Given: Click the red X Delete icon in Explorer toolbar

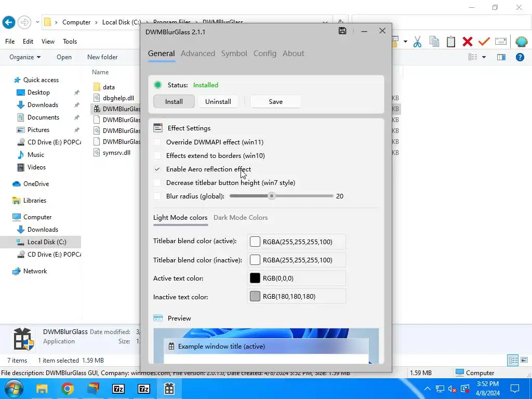Looking at the screenshot, I should pyautogui.click(x=468, y=42).
